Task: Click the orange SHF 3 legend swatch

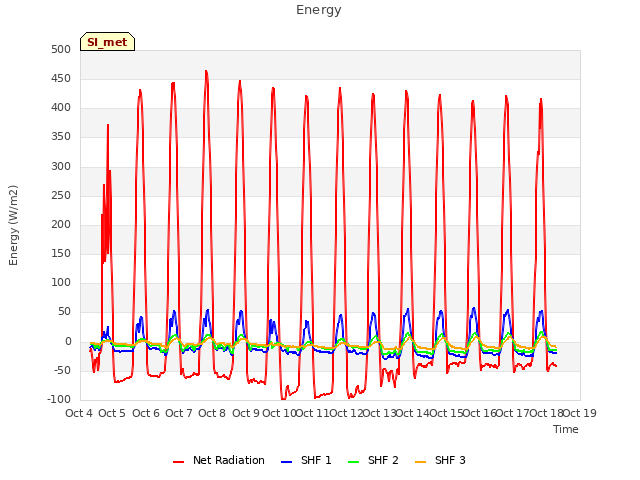Action: [x=420, y=462]
